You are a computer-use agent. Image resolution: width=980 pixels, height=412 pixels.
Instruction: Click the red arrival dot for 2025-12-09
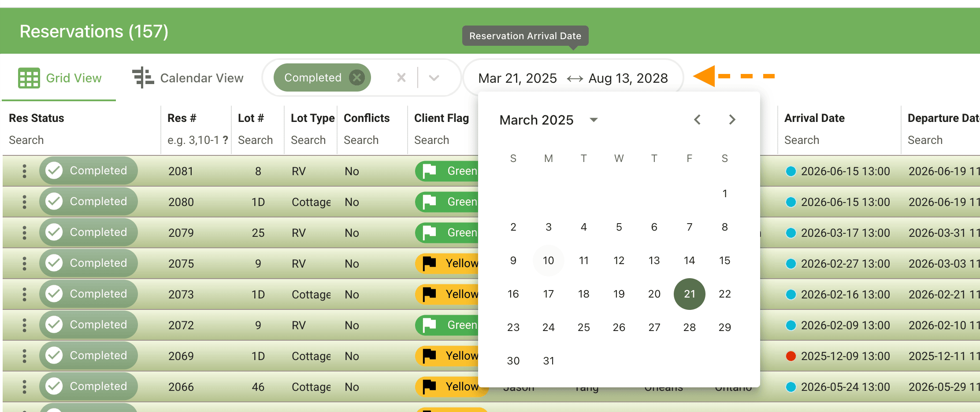coord(791,356)
